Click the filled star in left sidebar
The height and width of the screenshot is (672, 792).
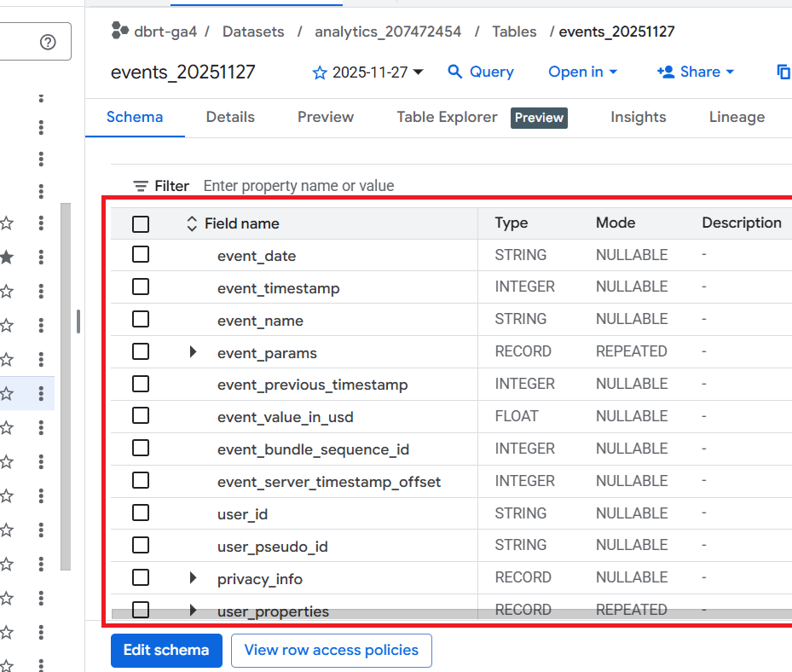7,257
